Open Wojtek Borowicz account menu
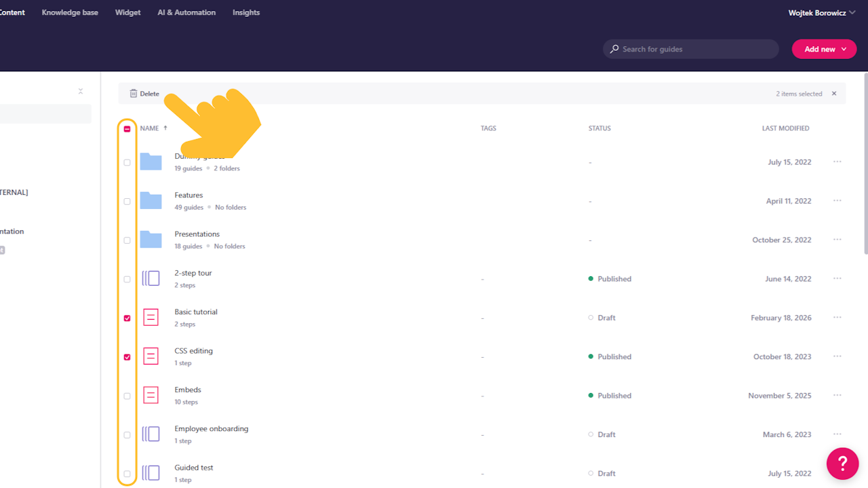Screen dimensions: 868x488 click(822, 12)
